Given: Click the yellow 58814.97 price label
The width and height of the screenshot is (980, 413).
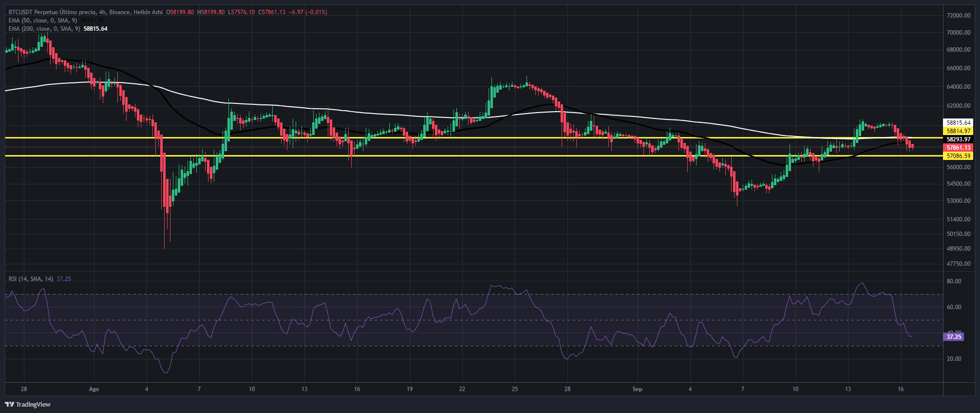Looking at the screenshot, I should [958, 131].
